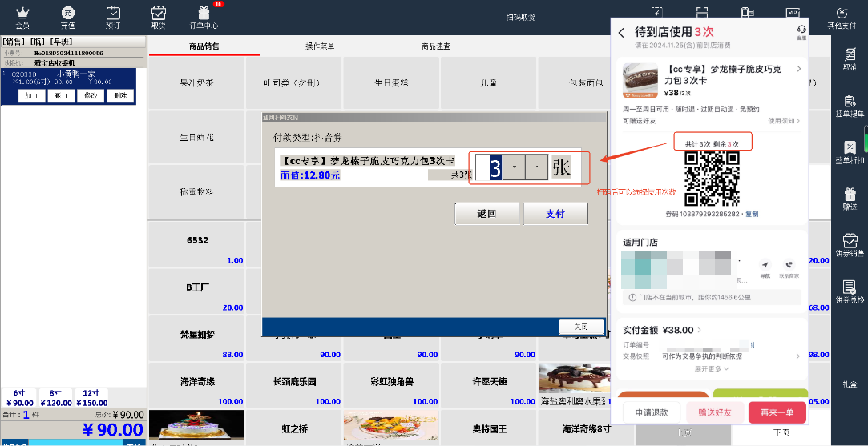868x446 pixels.
Task: Click the 返回 button in payment dialog
Action: click(487, 214)
